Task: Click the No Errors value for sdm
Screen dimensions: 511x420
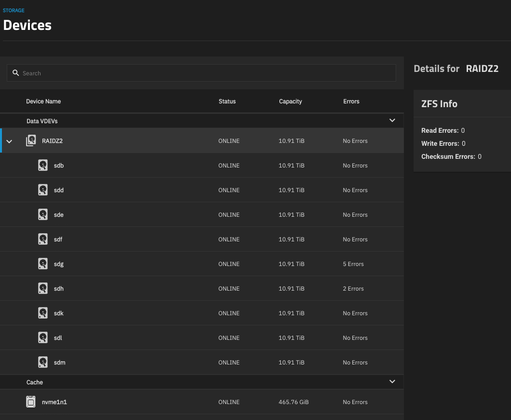Action: point(355,362)
